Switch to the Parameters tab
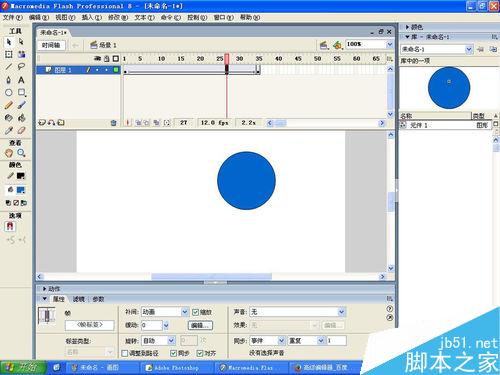The width and height of the screenshot is (500, 375). (98, 299)
